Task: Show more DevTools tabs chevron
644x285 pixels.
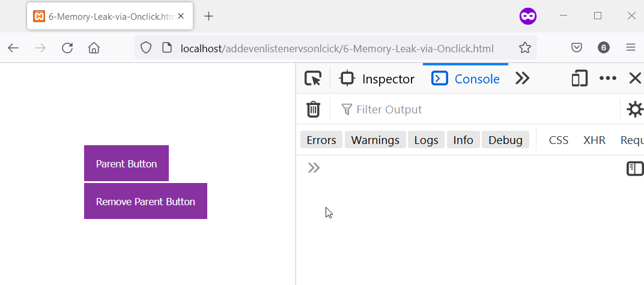Action: [522, 79]
